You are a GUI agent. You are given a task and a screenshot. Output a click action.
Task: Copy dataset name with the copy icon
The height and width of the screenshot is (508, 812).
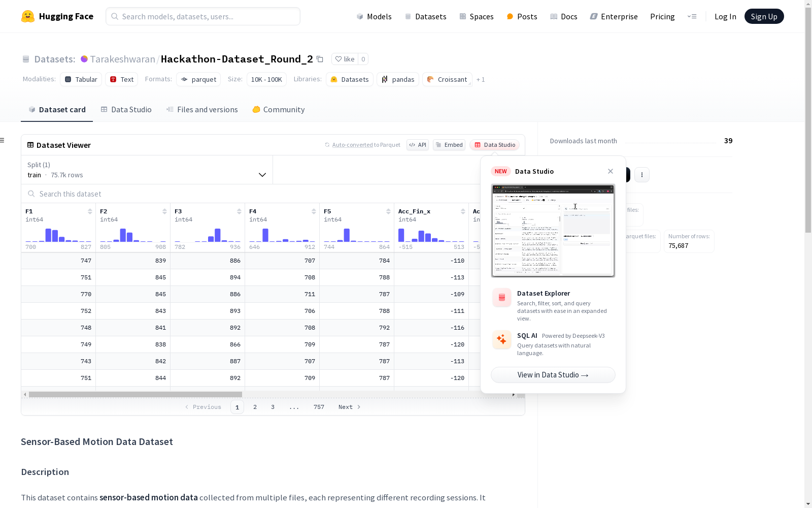(x=320, y=59)
